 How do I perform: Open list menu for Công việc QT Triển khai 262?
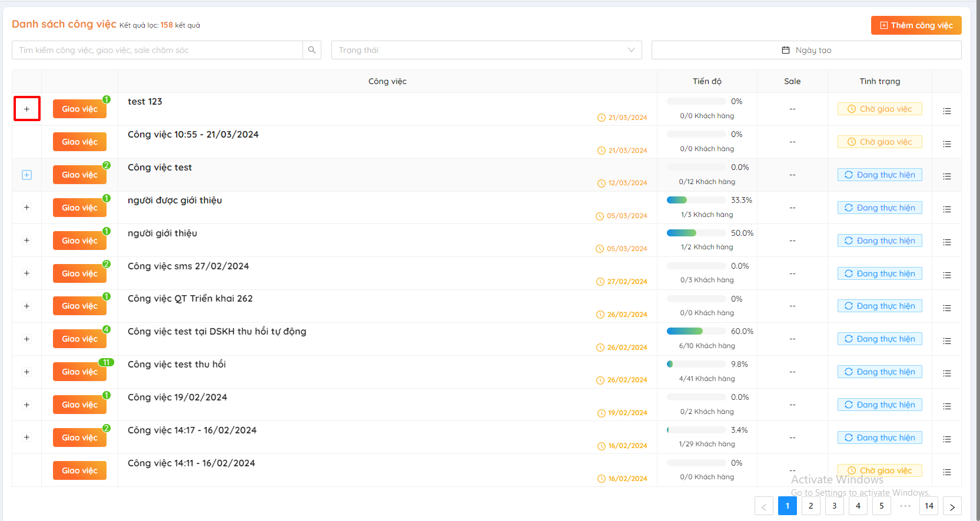point(946,308)
